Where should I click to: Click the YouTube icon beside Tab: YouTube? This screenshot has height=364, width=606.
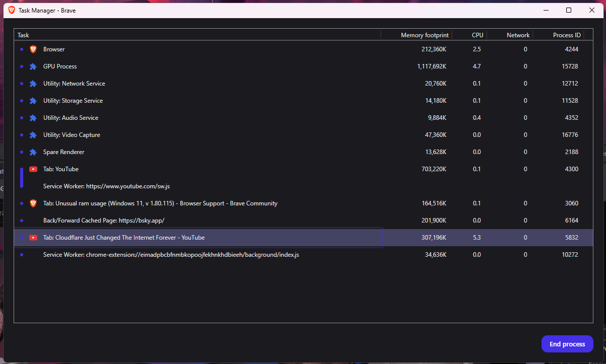pos(33,169)
